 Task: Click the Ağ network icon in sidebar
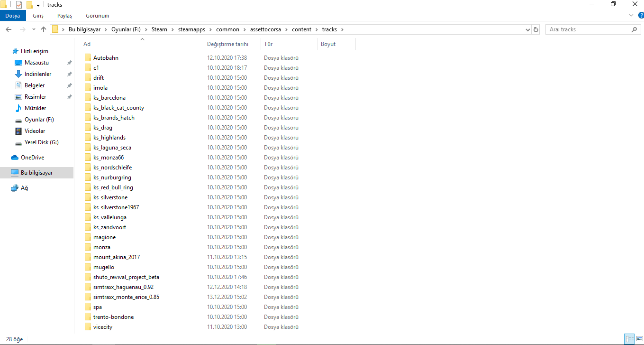[15, 188]
